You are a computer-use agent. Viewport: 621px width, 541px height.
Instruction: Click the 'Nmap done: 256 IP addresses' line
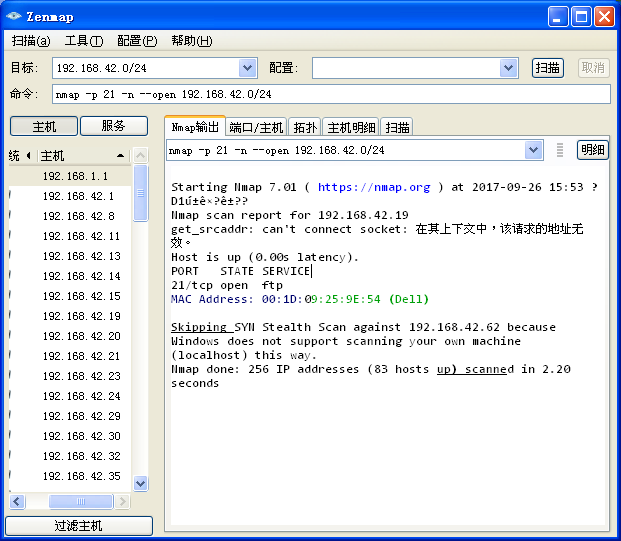370,369
